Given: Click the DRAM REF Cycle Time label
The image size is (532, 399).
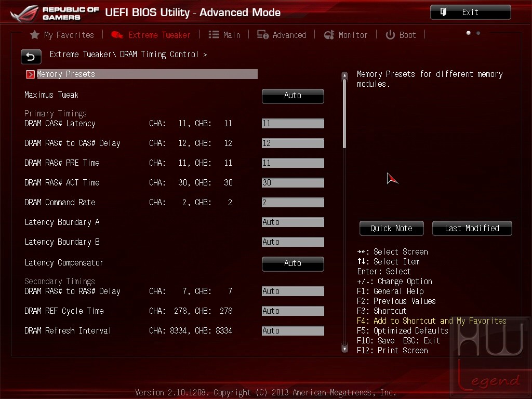Looking at the screenshot, I should [64, 311].
